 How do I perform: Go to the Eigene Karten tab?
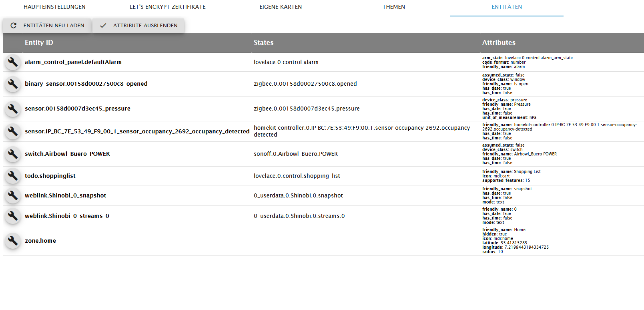(x=281, y=7)
